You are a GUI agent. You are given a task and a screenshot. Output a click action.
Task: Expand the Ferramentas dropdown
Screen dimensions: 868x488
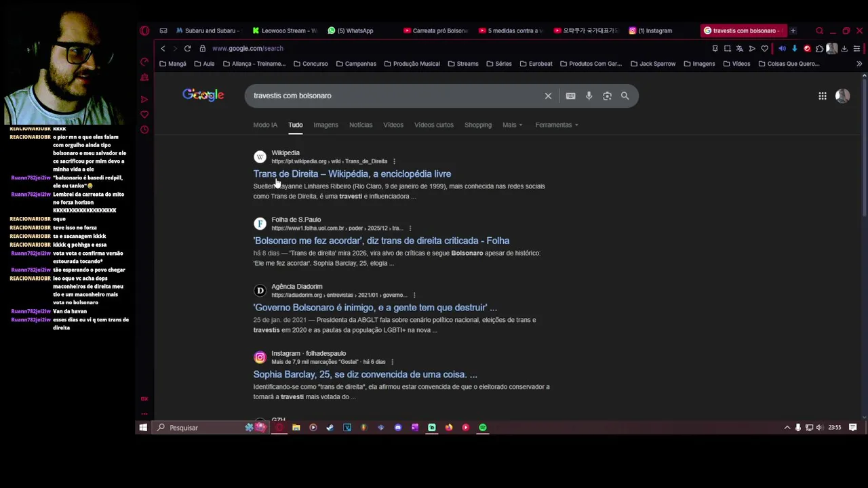point(557,125)
